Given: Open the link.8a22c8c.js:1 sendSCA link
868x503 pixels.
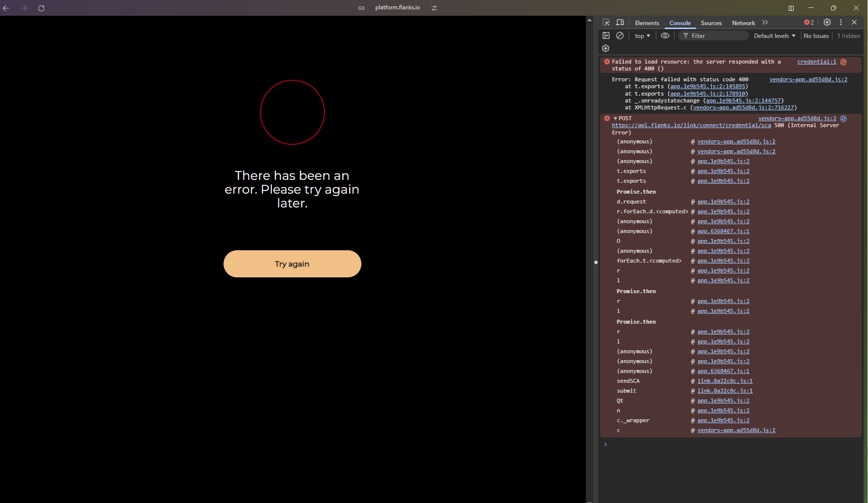Looking at the screenshot, I should 725,381.
